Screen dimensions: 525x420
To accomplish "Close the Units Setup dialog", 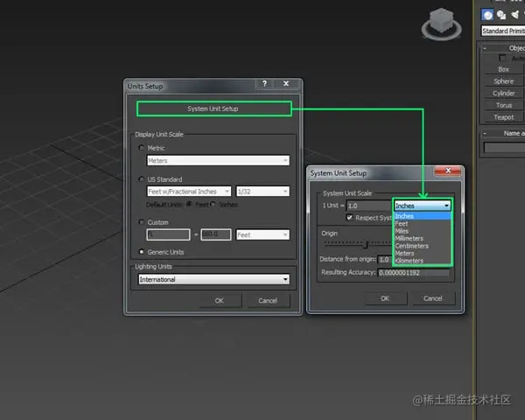I will coord(286,83).
